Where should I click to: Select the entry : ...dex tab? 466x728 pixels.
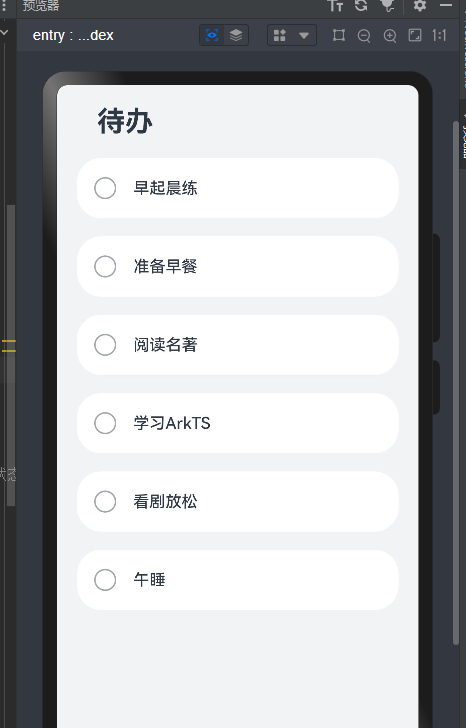[73, 35]
